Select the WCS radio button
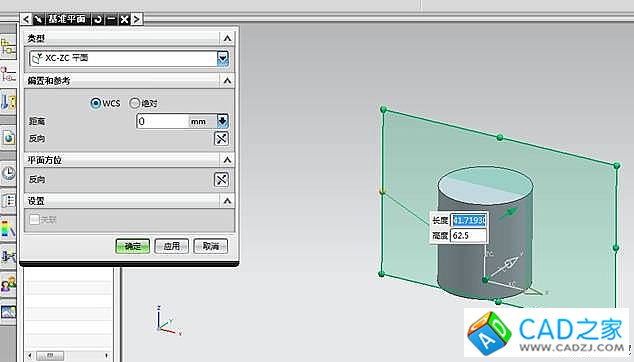This screenshot has height=362, width=634. click(95, 104)
